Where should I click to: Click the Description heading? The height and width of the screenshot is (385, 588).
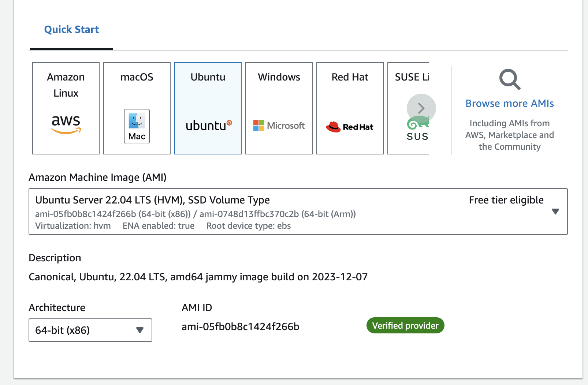(x=55, y=258)
